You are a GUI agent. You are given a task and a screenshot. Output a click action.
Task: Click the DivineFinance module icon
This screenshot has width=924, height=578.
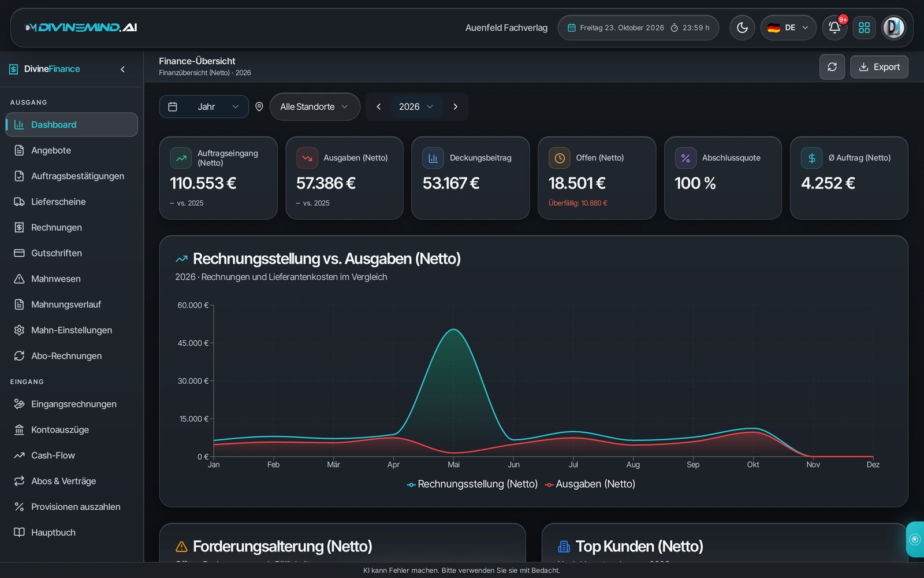click(x=13, y=69)
